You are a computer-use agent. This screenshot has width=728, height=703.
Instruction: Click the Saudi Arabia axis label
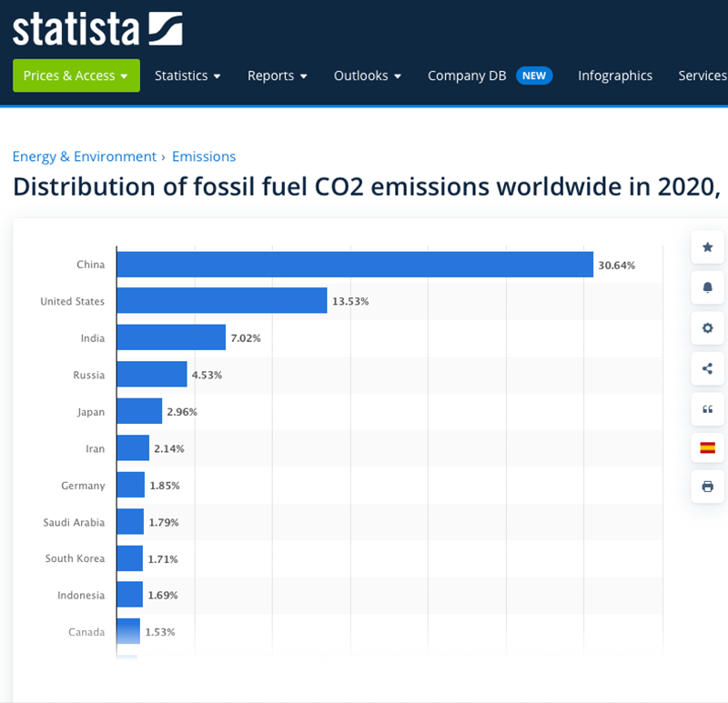[74, 523]
